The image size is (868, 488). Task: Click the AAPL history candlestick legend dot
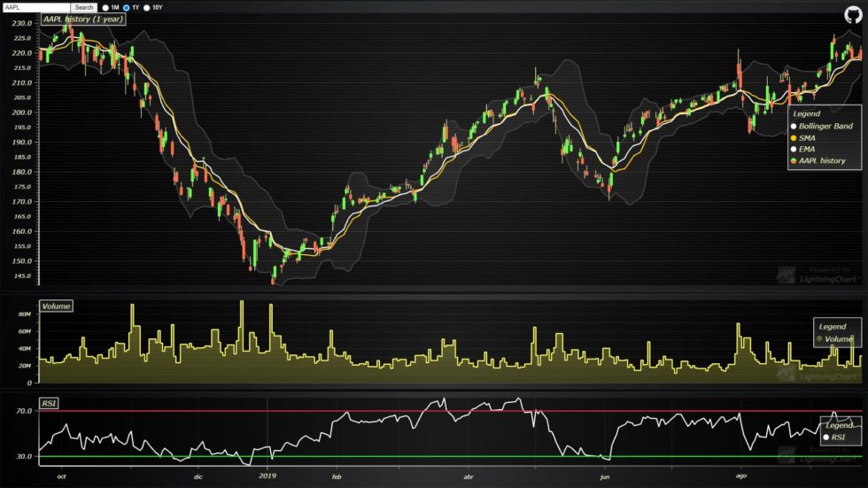click(x=794, y=161)
